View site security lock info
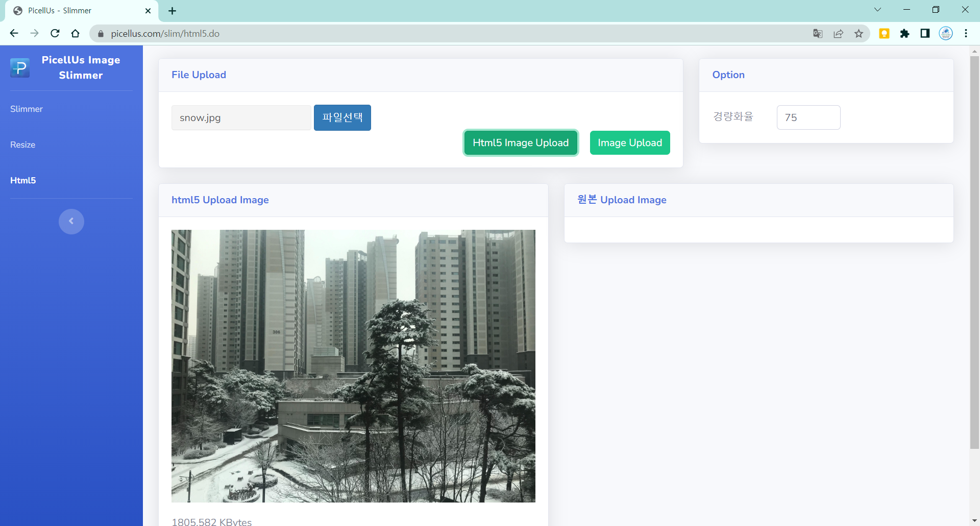Viewport: 980px width, 526px height. (101, 34)
